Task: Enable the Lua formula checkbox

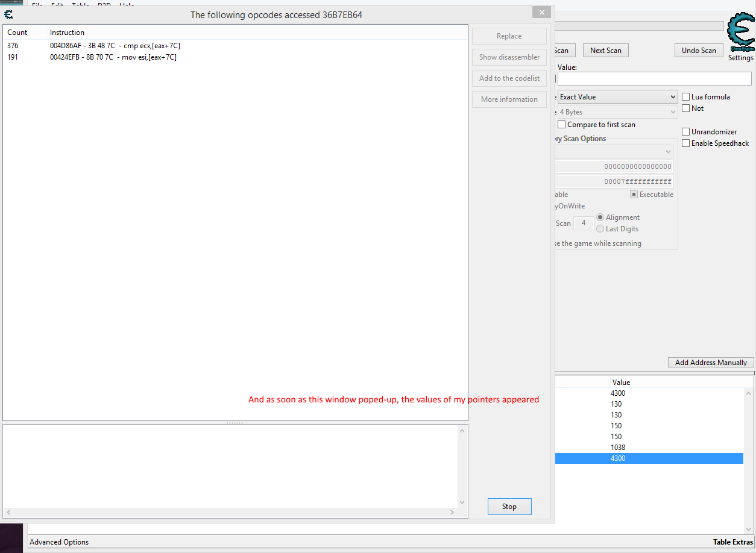Action: [x=686, y=97]
